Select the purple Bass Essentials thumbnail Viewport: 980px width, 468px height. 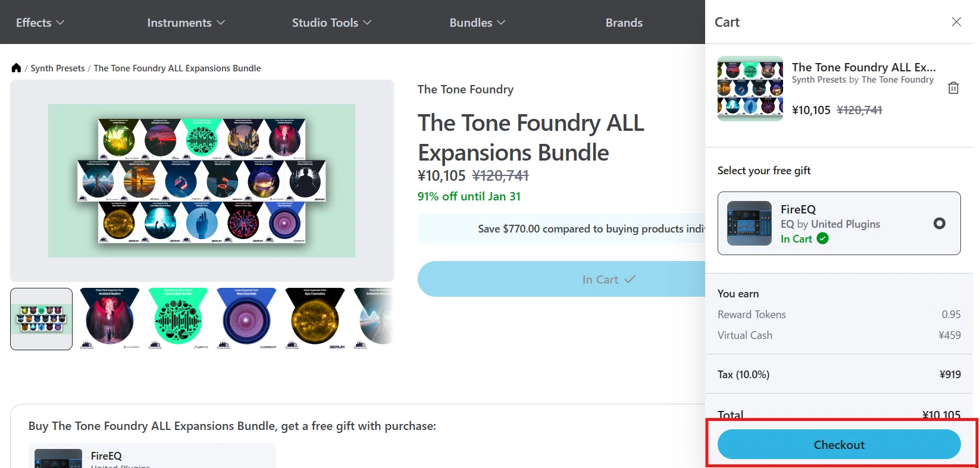246,319
